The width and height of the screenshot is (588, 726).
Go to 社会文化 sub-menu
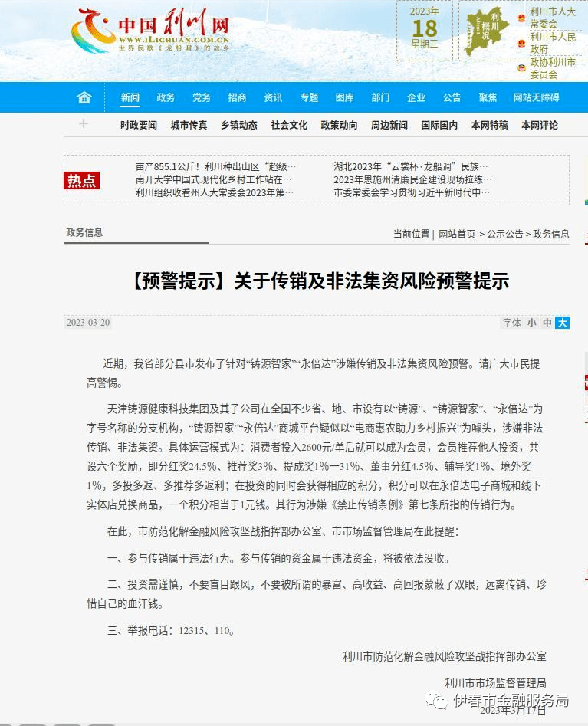click(289, 125)
